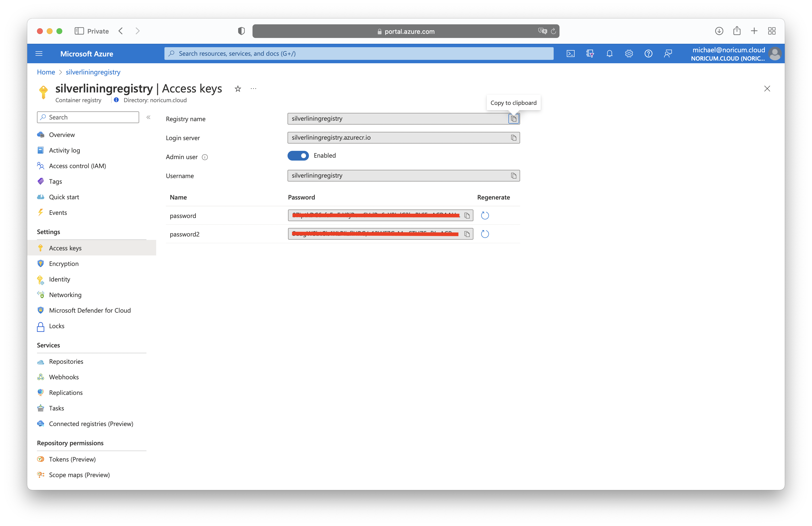Copy the Login server value to clipboard
Image resolution: width=812 pixels, height=526 pixels.
tap(514, 138)
